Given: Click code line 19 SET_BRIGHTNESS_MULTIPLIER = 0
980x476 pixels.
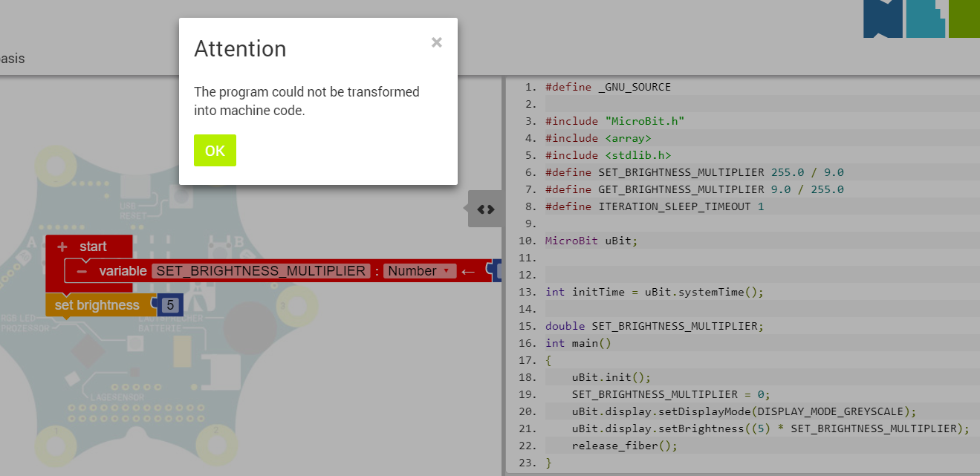Looking at the screenshot, I should point(671,394).
